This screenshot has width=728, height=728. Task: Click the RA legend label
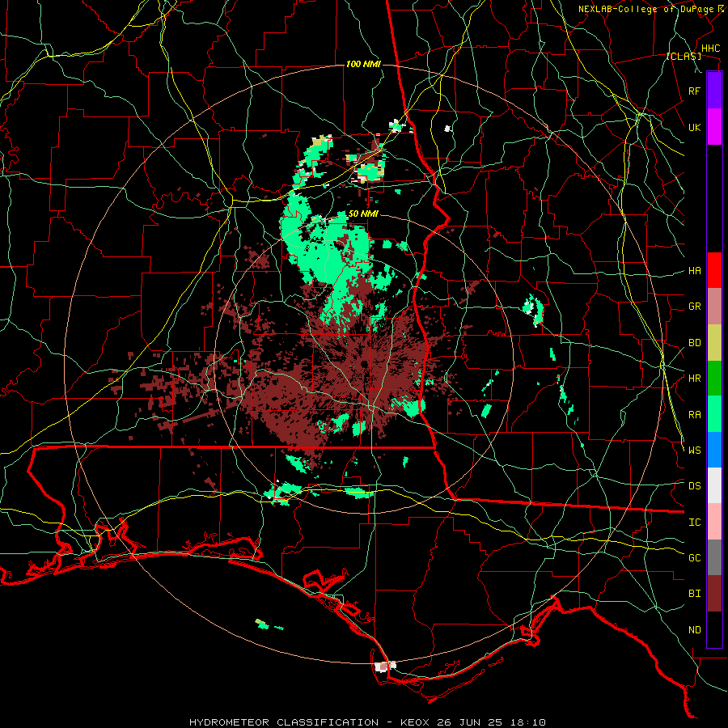pyautogui.click(x=695, y=415)
